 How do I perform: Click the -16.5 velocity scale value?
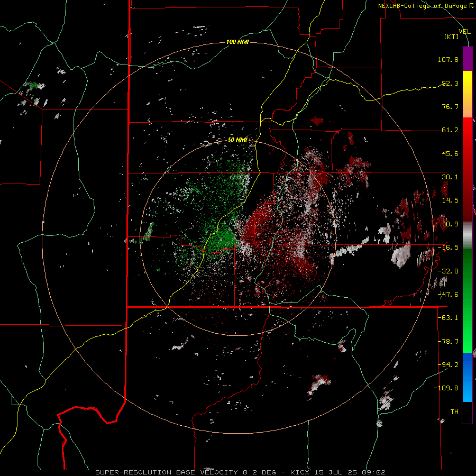coord(448,248)
